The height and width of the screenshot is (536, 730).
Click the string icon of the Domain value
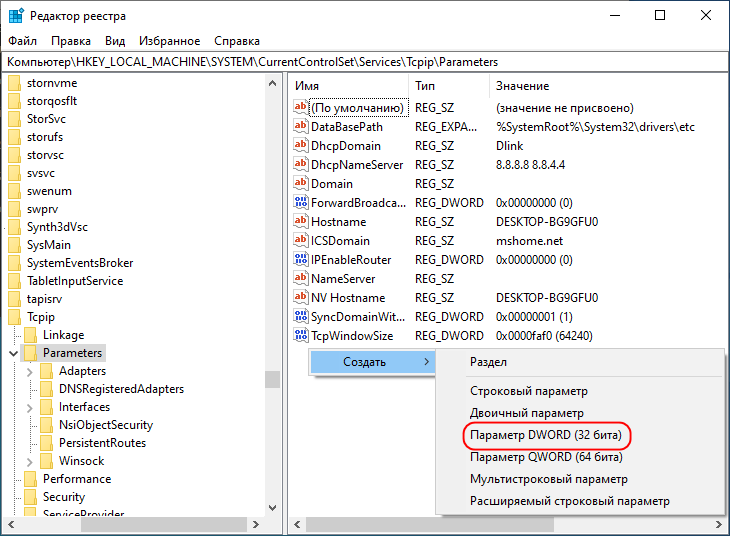pyautogui.click(x=300, y=183)
